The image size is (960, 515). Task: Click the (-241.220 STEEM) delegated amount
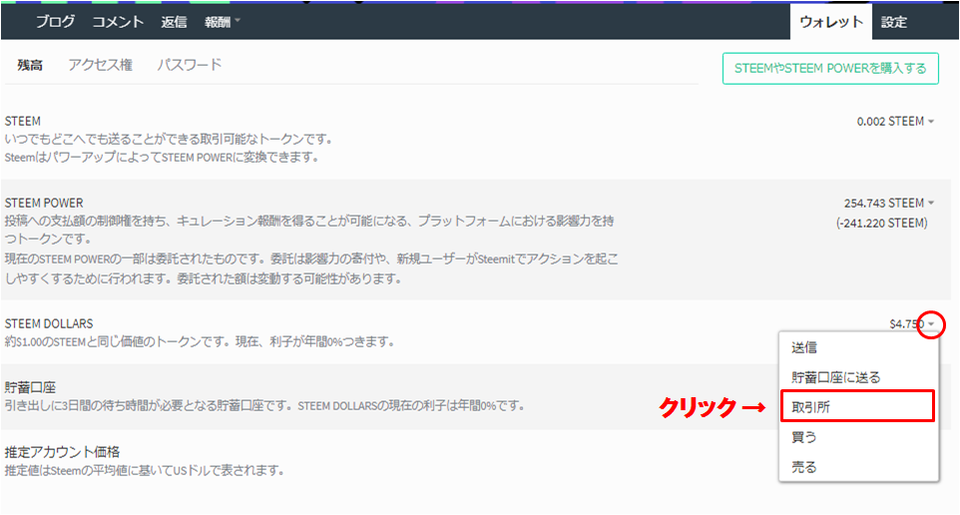pos(882,223)
